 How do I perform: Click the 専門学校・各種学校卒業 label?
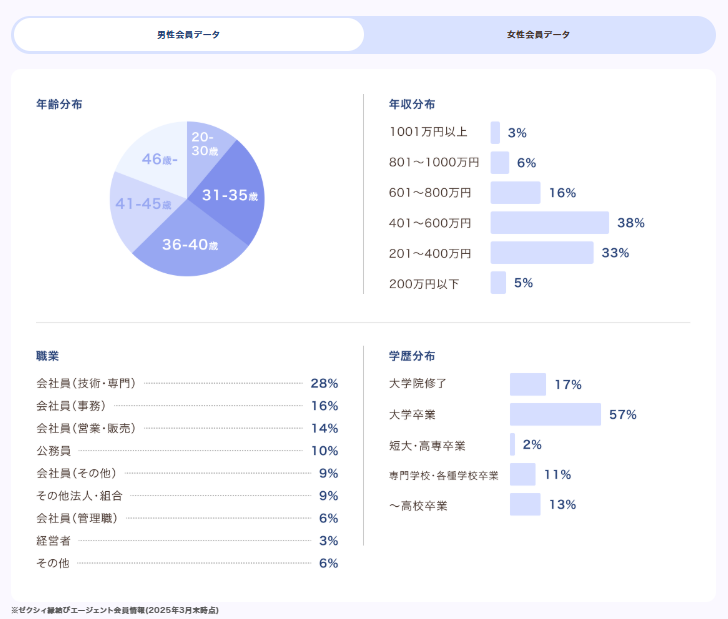click(x=443, y=476)
